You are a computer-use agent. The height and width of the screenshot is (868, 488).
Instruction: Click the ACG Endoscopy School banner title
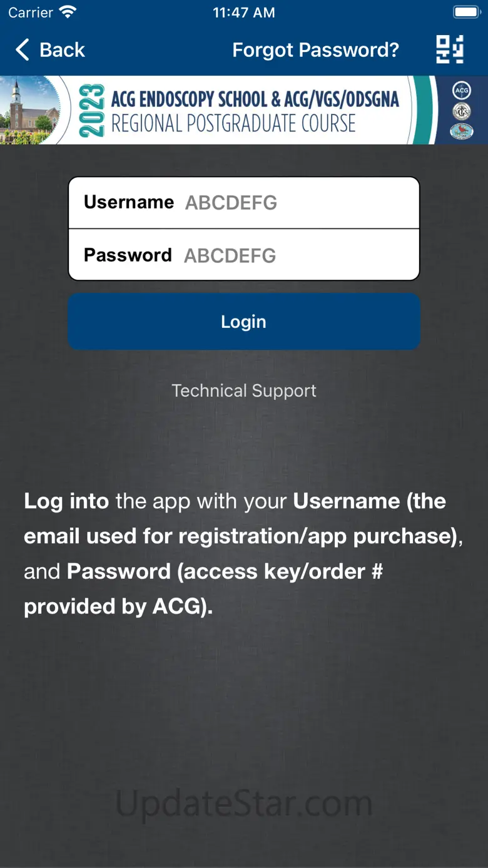coord(254,111)
